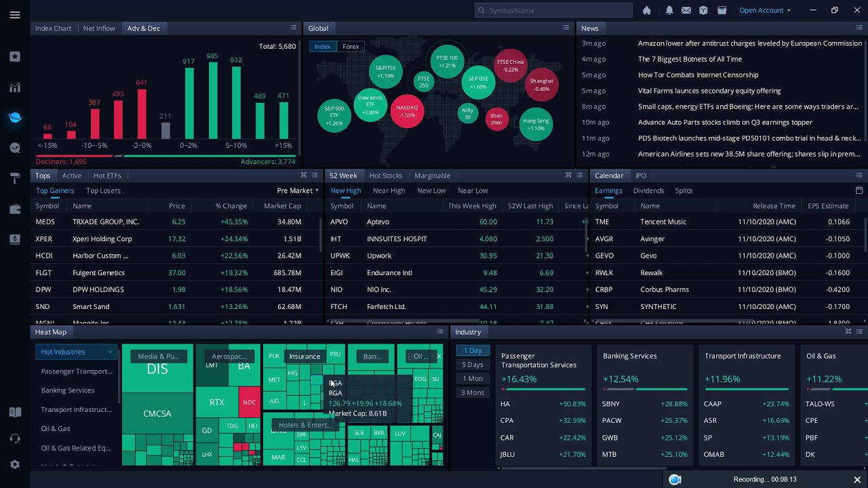868x488 pixels.
Task: Switch to the Dividends calendar view
Action: (x=648, y=190)
